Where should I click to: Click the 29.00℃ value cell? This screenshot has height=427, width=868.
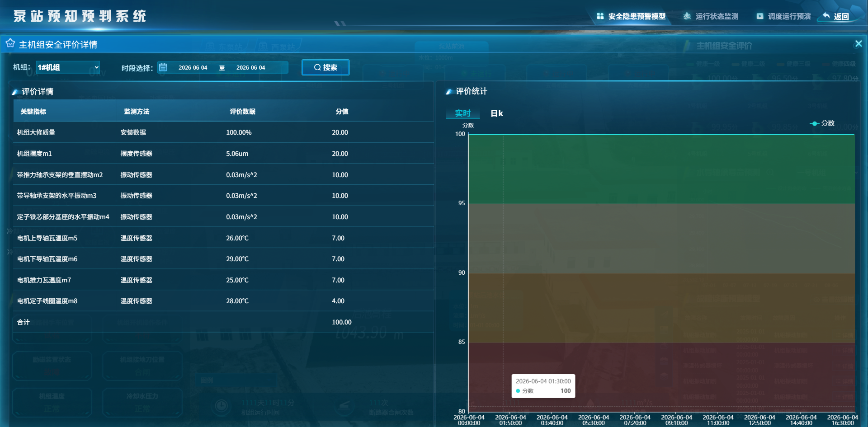[x=237, y=259]
